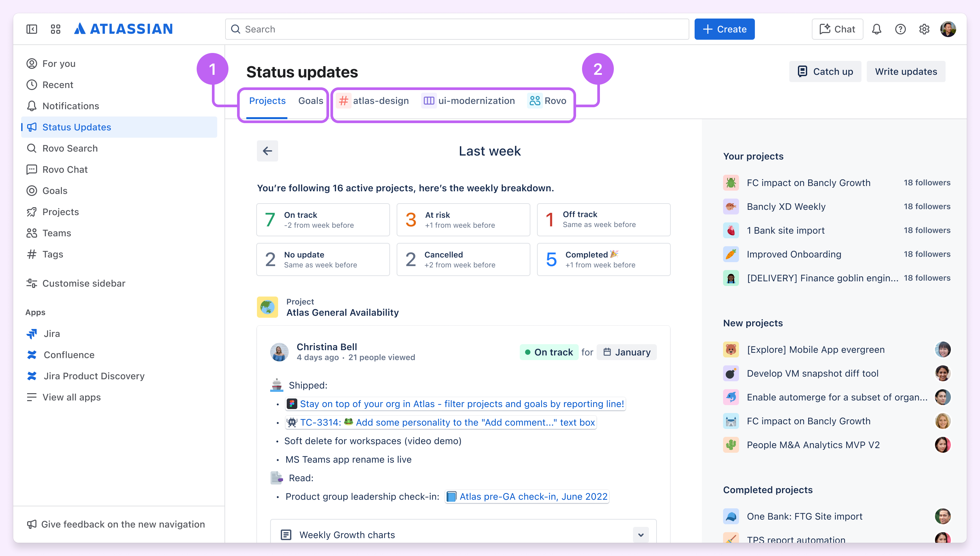Switch to the Goals tab

[x=311, y=100]
